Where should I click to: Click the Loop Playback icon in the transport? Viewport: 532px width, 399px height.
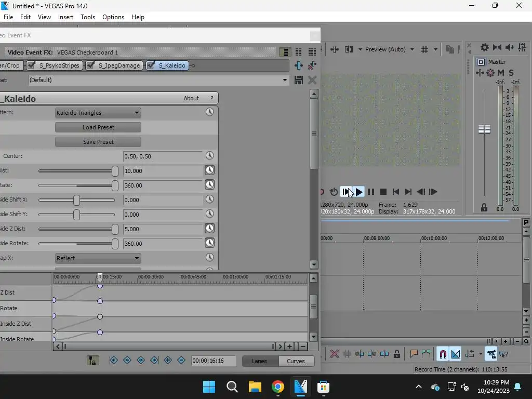tap(334, 192)
